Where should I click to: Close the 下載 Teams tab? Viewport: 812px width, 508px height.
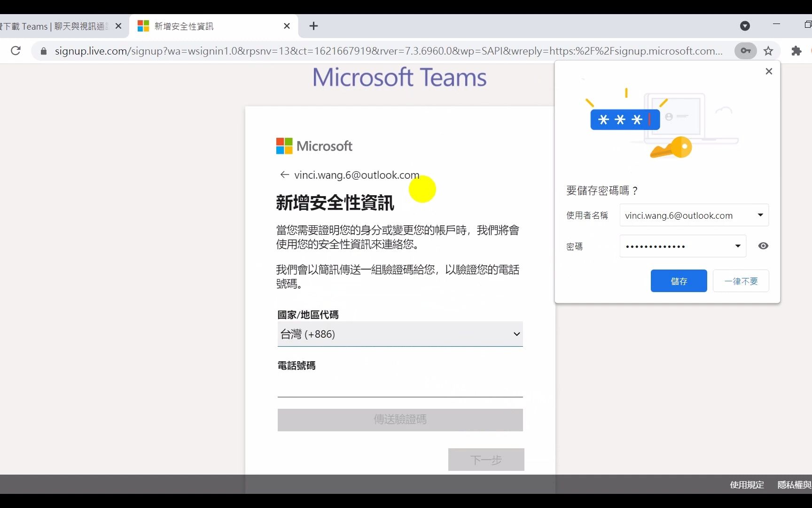point(118,26)
